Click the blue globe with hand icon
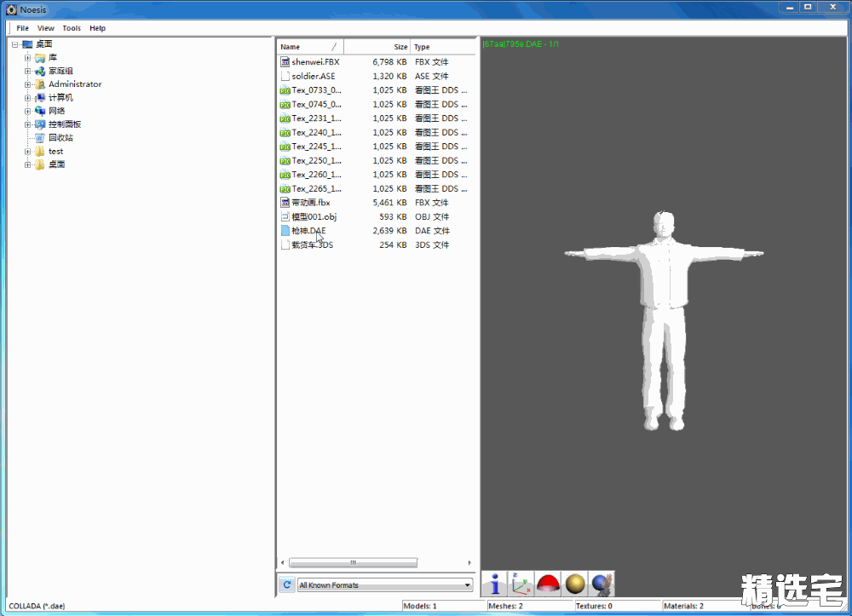This screenshot has width=852, height=616. 602,584
